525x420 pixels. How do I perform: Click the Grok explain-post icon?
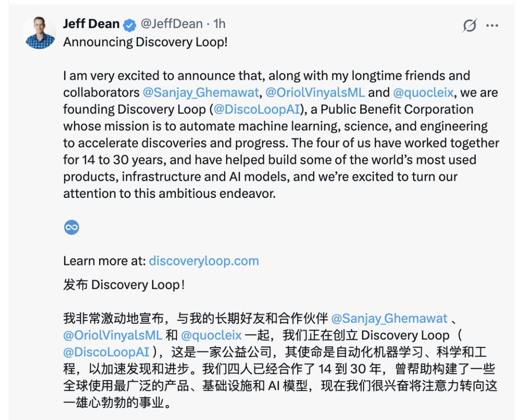[470, 25]
